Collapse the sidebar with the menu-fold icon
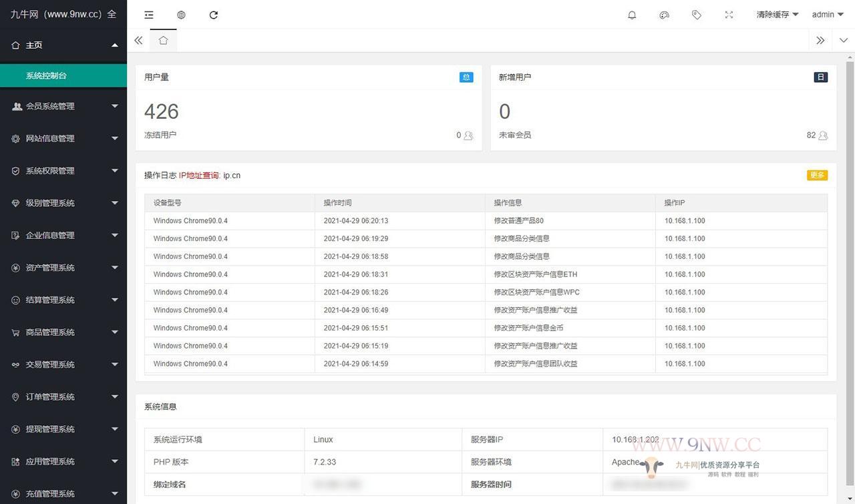 point(149,15)
